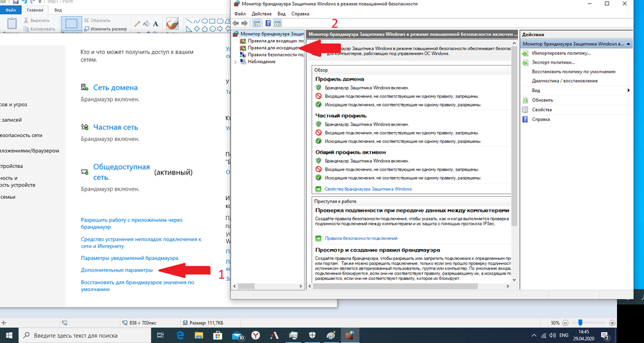Viewport: 644px width, 343px height.
Task: Select the Paint text tool
Action: [x=155, y=24]
